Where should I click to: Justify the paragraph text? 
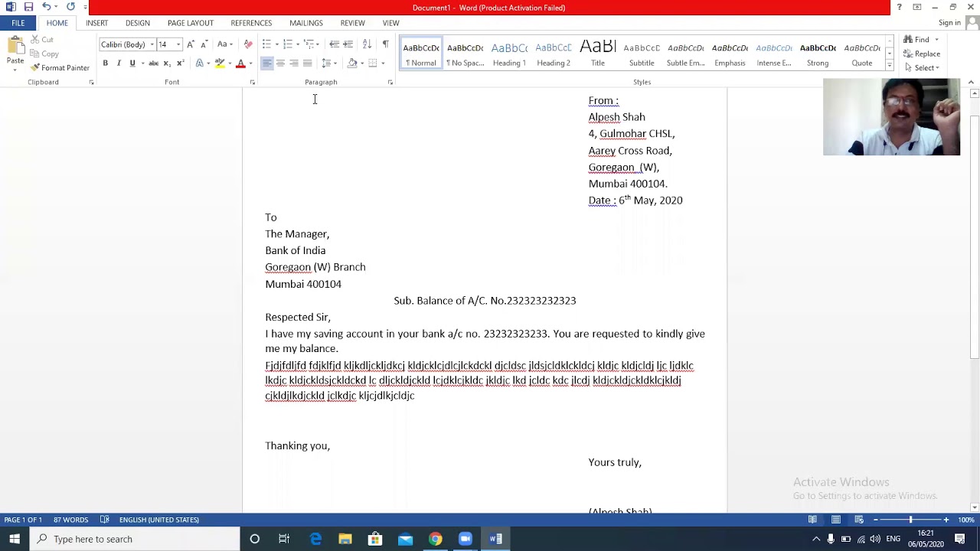click(307, 64)
